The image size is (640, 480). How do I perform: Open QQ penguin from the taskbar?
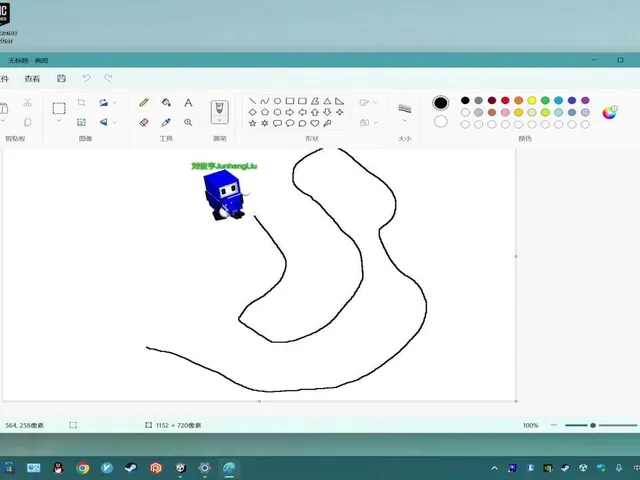[x=58, y=468]
